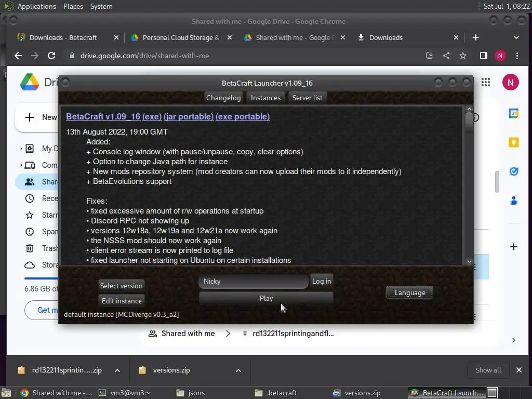Select the Personal Cloud Storage Chrome tab
Viewport: 532px width, 399px height.
(181, 37)
